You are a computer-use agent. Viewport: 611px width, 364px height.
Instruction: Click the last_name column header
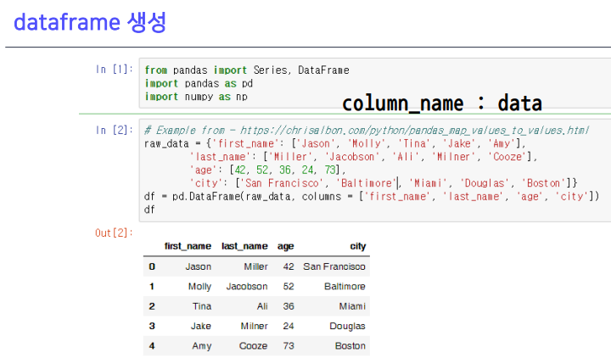[244, 246]
